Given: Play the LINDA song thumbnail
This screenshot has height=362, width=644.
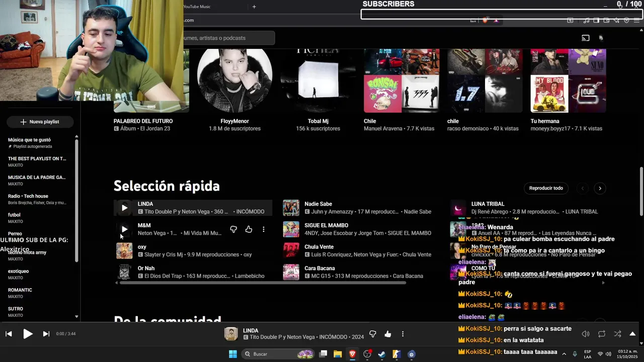Looking at the screenshot, I should (x=124, y=208).
